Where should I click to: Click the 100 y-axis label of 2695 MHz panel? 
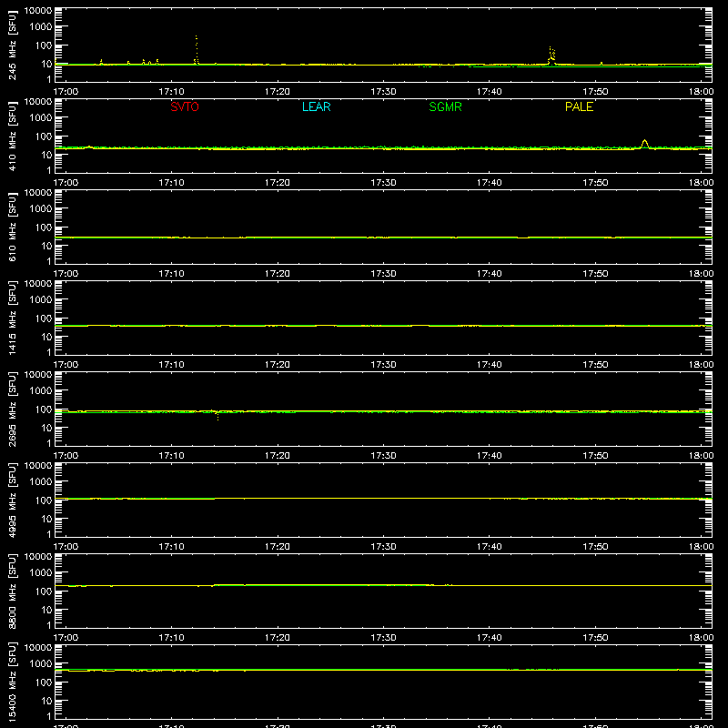[44, 409]
